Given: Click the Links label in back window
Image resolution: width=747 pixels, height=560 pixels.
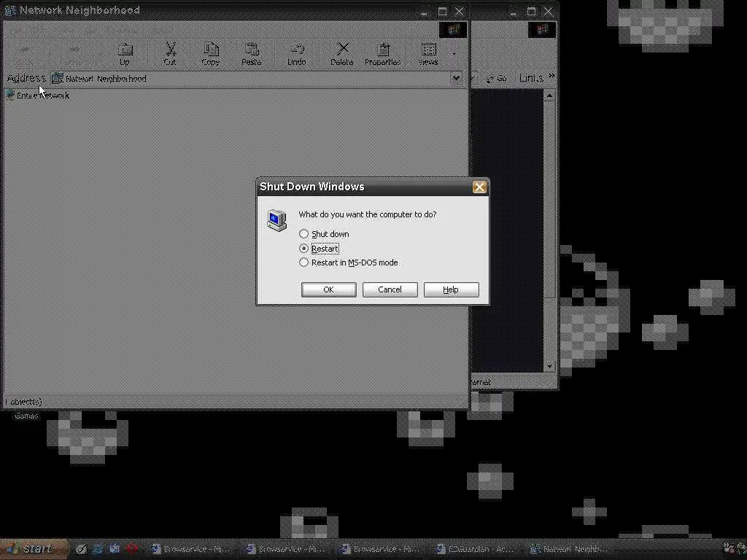Looking at the screenshot, I should point(531,77).
